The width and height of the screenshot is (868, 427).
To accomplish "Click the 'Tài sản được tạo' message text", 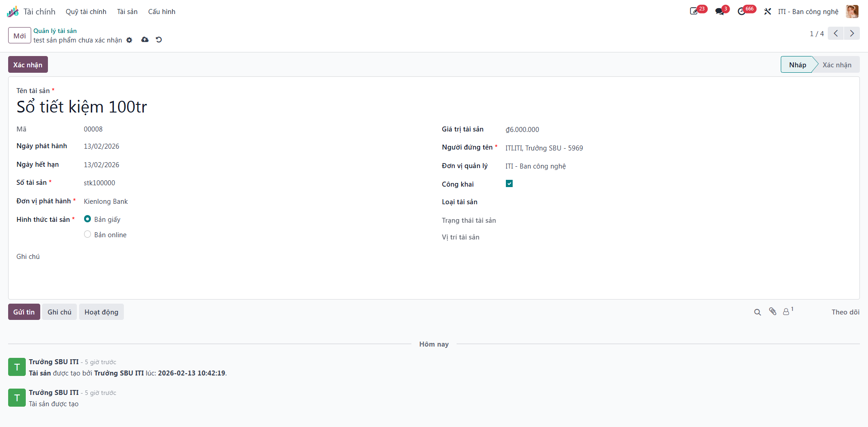I will (x=54, y=404).
